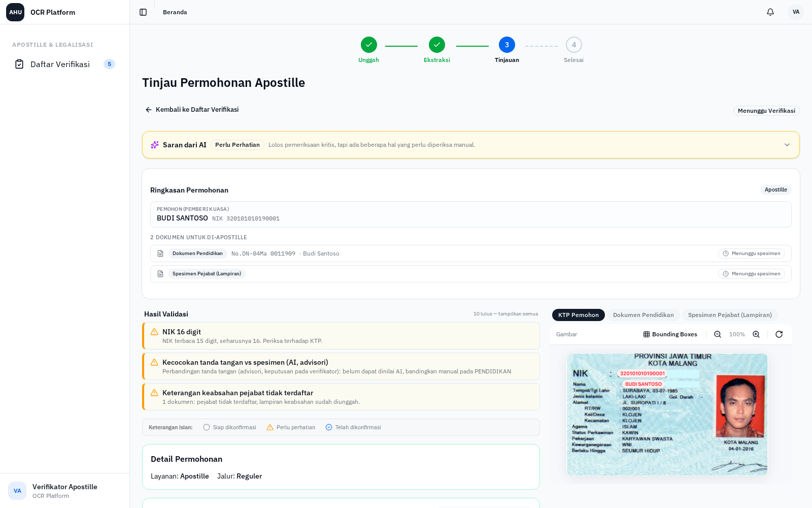Click the badge count 5 on Daftar Verifikasi
Image resolution: width=812 pixels, height=508 pixels.
pos(109,64)
